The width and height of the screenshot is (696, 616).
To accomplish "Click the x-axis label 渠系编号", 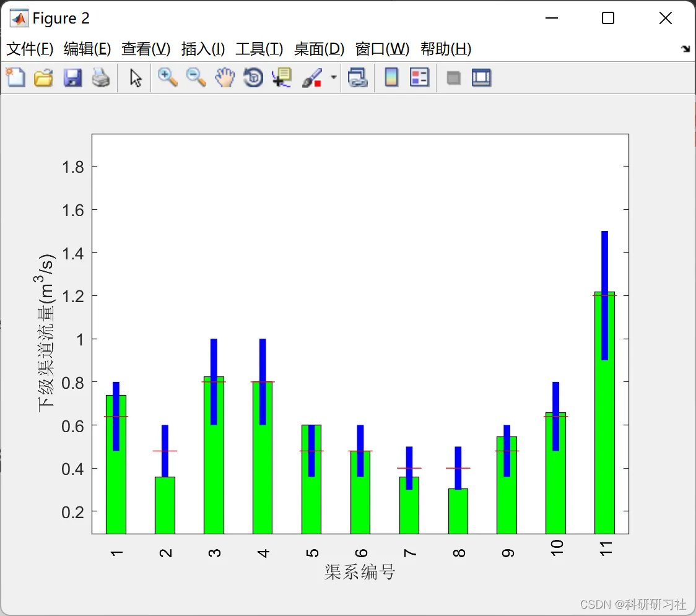I will tap(360, 572).
